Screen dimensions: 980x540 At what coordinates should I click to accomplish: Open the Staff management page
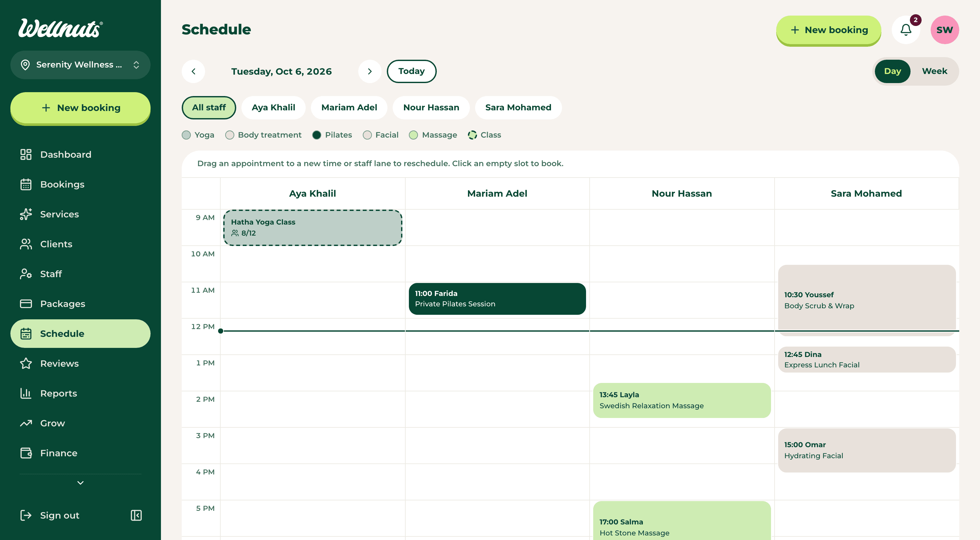[x=80, y=274]
